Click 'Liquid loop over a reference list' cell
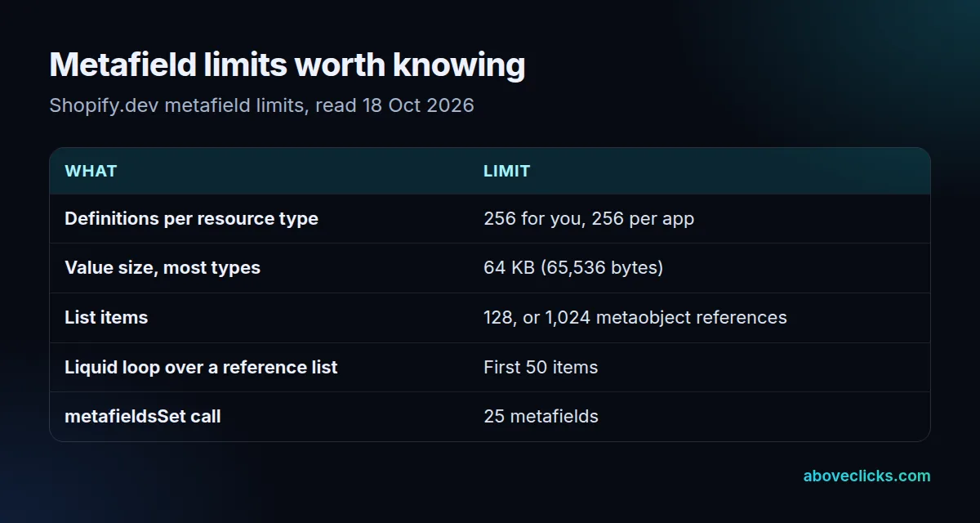 click(x=201, y=368)
